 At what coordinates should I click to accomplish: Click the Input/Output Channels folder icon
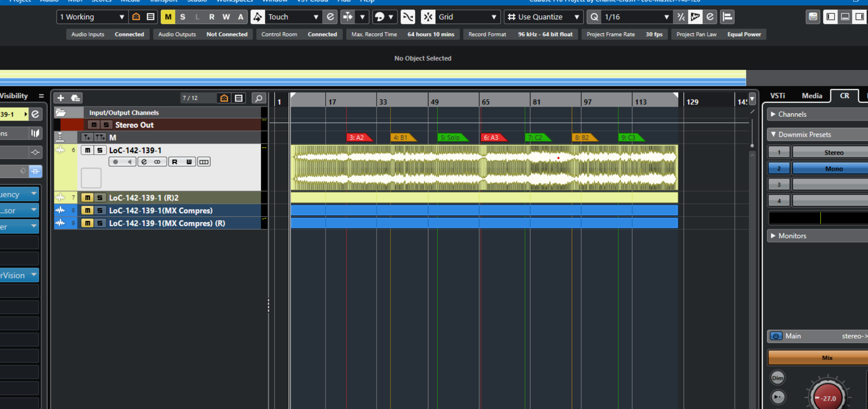coord(61,113)
